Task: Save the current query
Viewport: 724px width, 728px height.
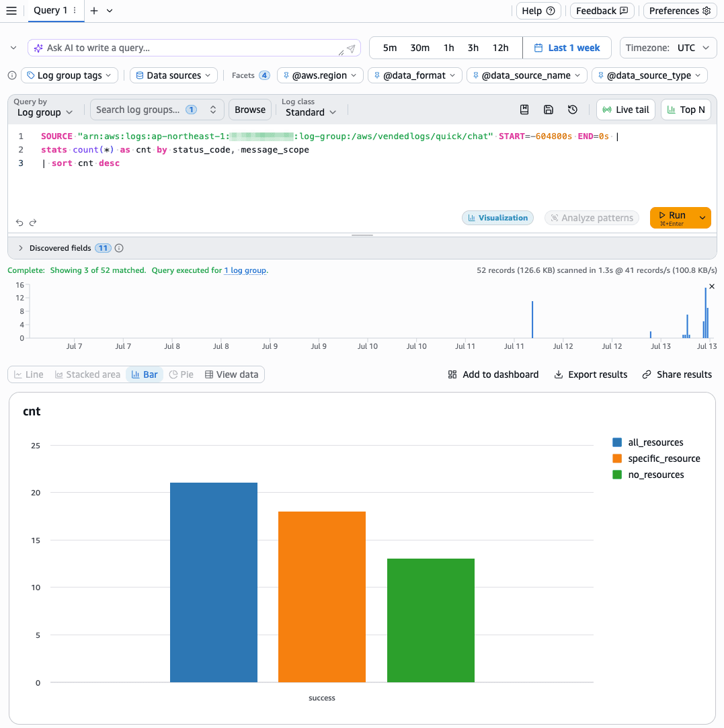Action: 549,110
